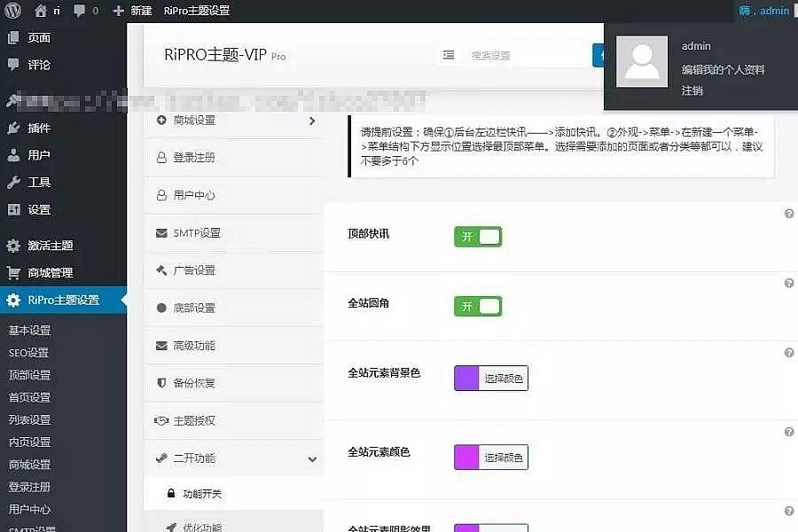This screenshot has height=532, width=798.
Task: Click the person icon of theme panel 用户中心 tab
Action: (161, 195)
